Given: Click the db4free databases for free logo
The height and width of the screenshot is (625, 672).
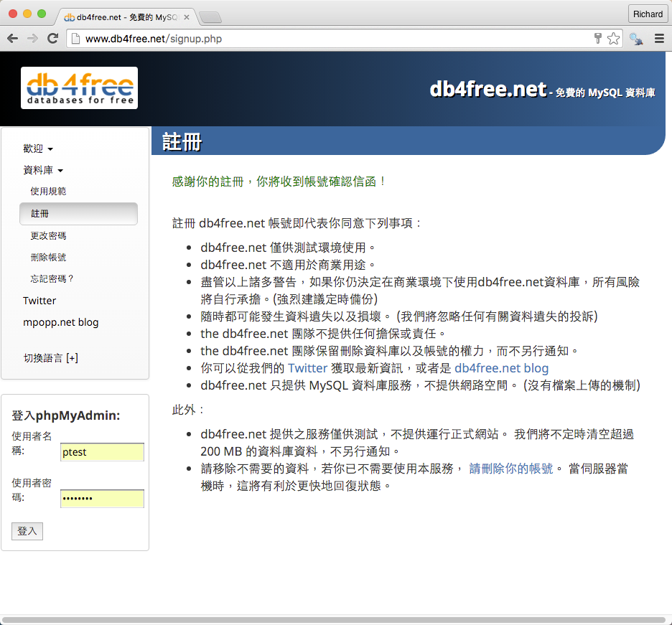Looking at the screenshot, I should click(79, 88).
